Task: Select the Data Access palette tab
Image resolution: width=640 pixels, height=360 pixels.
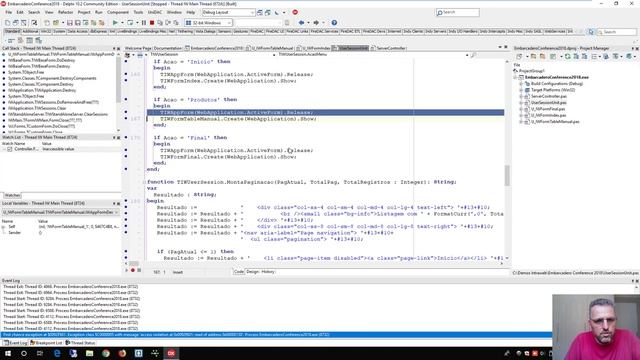Action: (77, 31)
